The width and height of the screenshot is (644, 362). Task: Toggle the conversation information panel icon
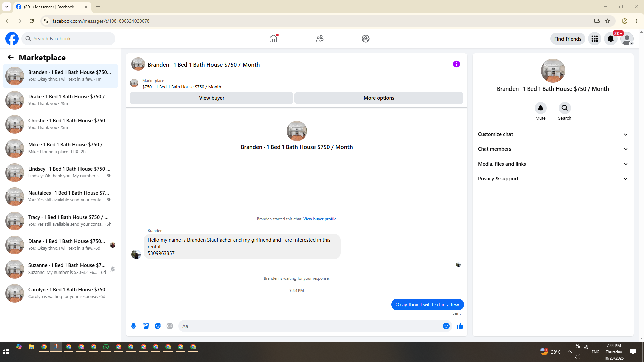[456, 64]
